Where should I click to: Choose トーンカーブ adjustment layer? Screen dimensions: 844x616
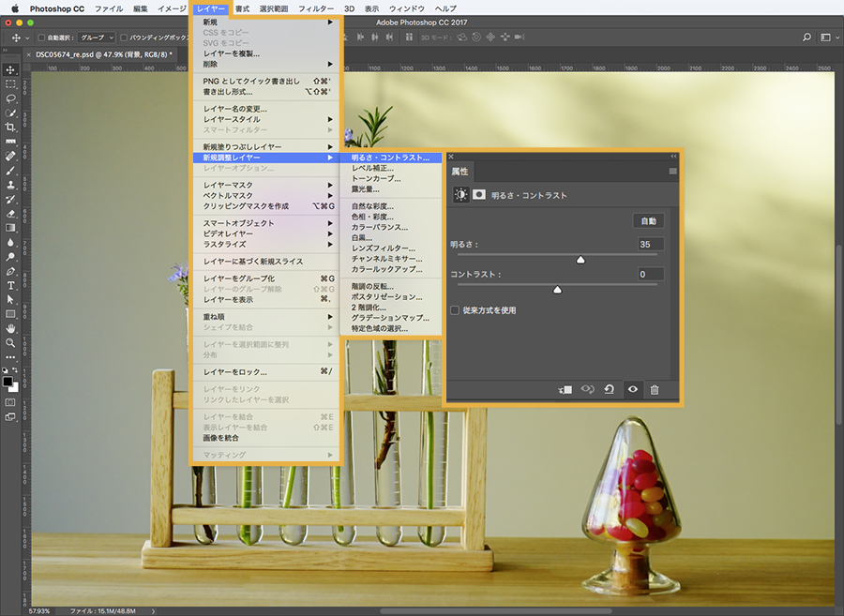point(390,179)
